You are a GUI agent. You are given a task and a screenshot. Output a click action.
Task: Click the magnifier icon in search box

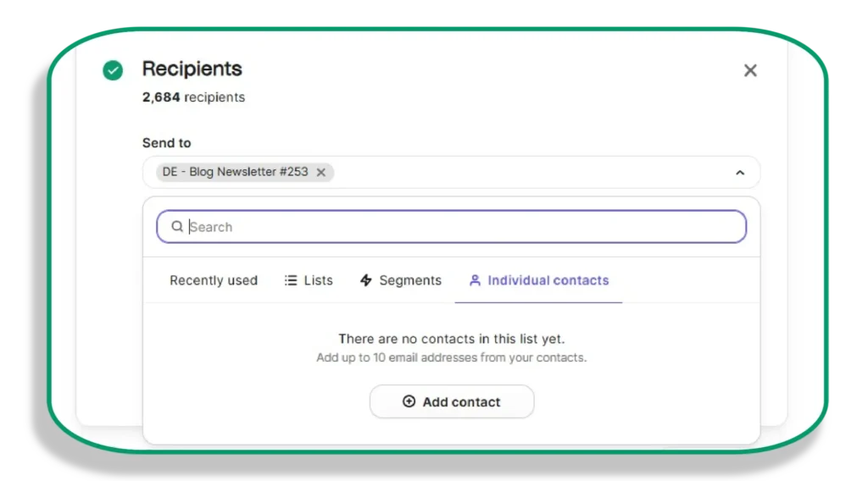pos(176,227)
